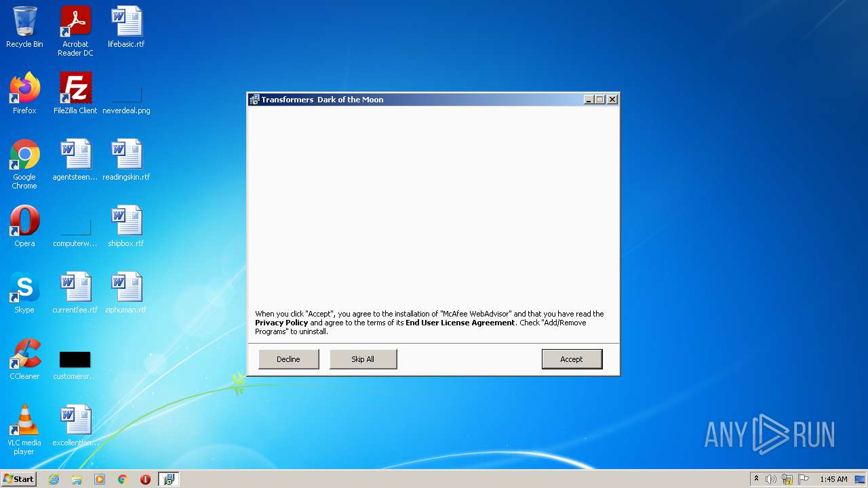The image size is (868, 488).
Task: Click the Decline button in installer
Action: click(x=288, y=359)
